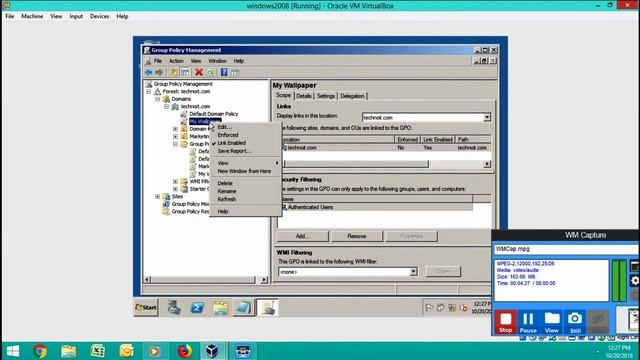
Task: Collapse the technoit.com domain node
Action: pos(167,107)
